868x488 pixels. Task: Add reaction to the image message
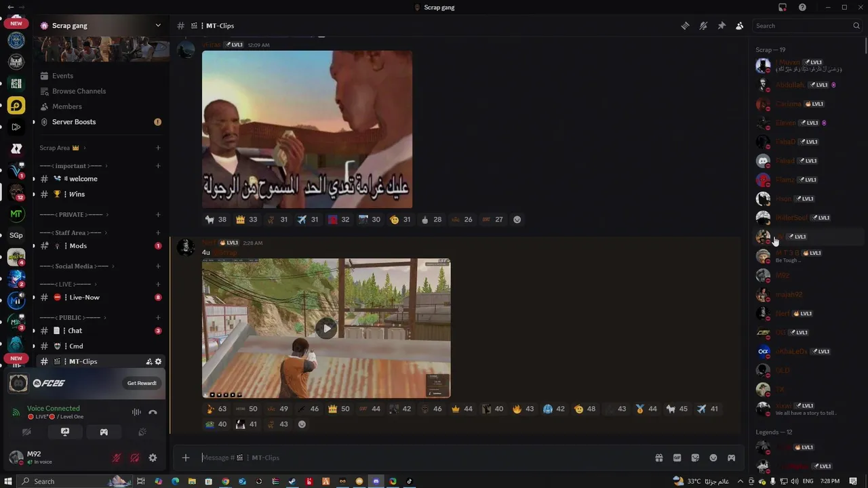(517, 220)
